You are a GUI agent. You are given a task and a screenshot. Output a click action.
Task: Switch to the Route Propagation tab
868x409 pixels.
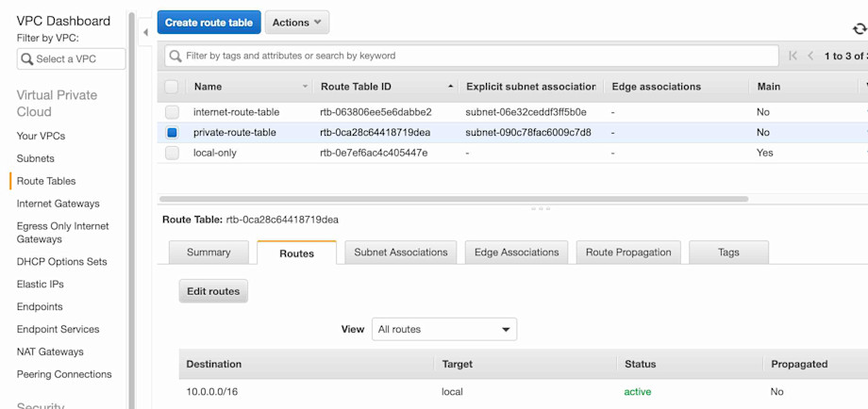tap(628, 253)
